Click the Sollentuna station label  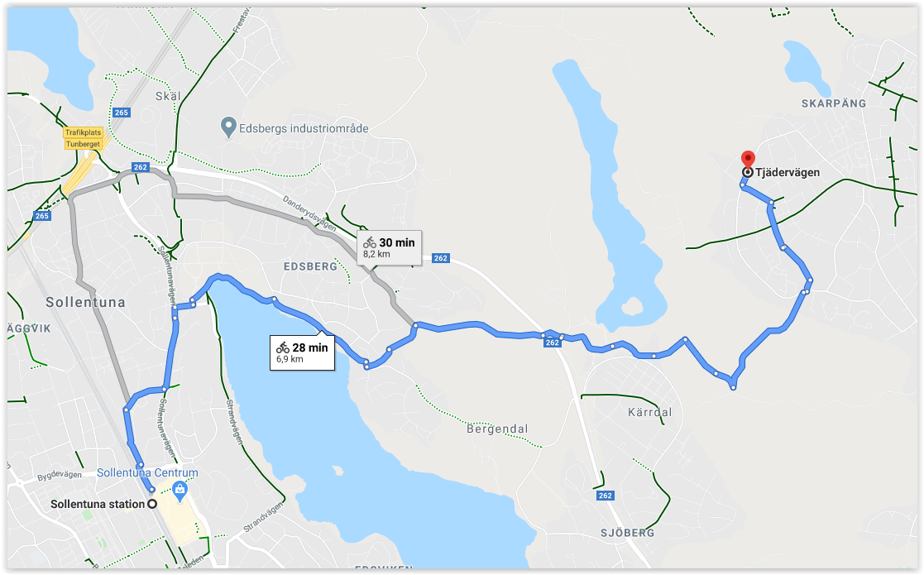pos(98,504)
